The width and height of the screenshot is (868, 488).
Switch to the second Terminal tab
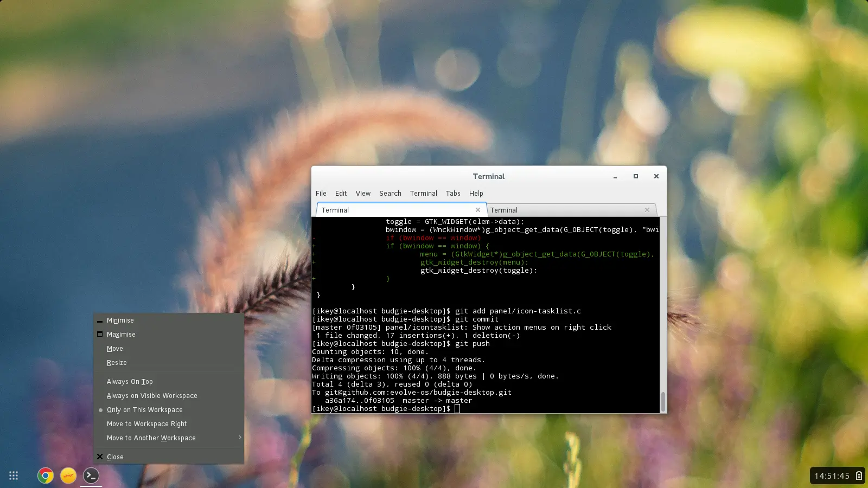click(571, 210)
